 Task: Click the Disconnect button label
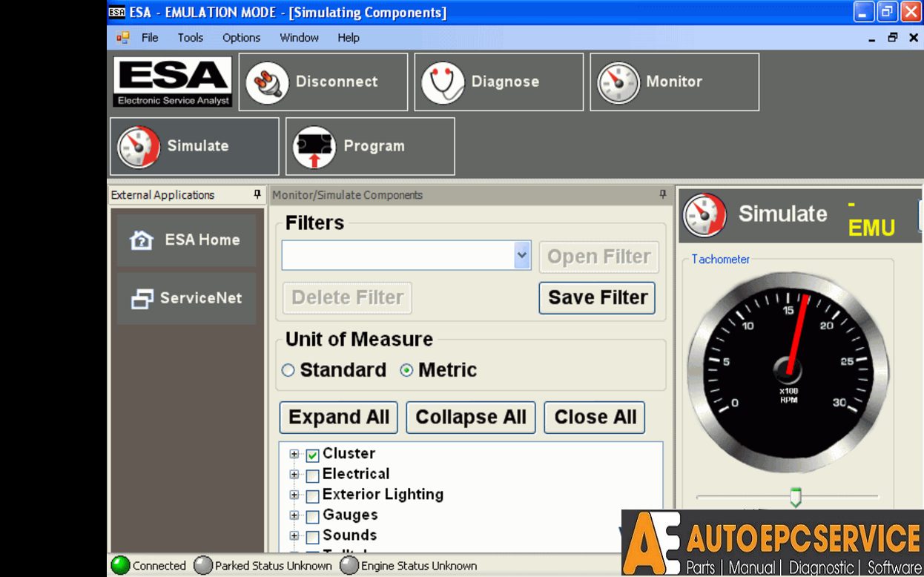point(337,82)
